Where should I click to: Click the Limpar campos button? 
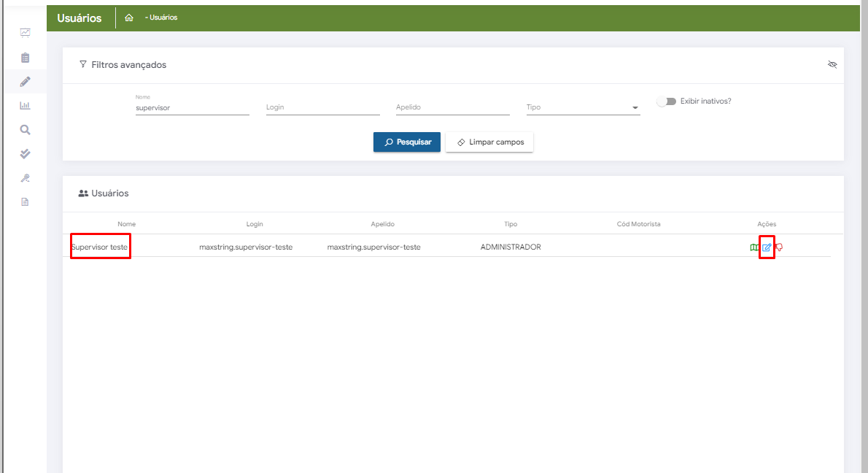click(489, 142)
